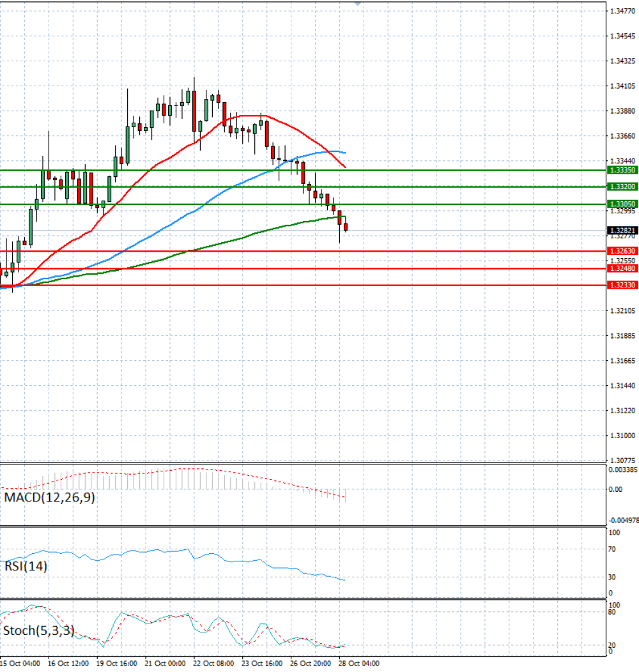
Task: Click the 26 Oct 20:00 time label
Action: click(x=311, y=664)
